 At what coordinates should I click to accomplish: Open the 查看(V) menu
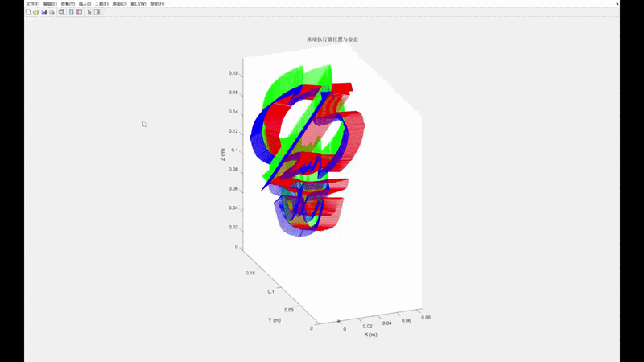(x=68, y=4)
